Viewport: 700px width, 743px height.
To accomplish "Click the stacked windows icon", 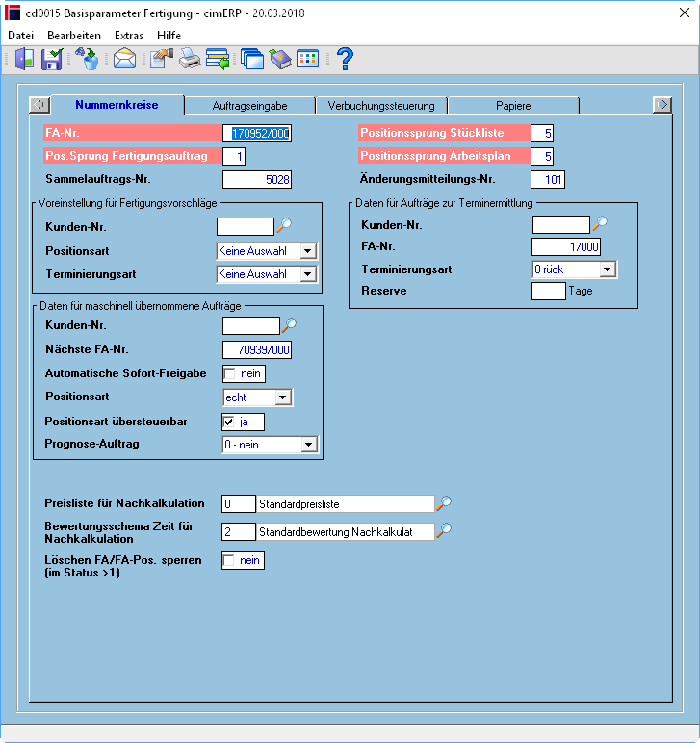I will coord(251,60).
